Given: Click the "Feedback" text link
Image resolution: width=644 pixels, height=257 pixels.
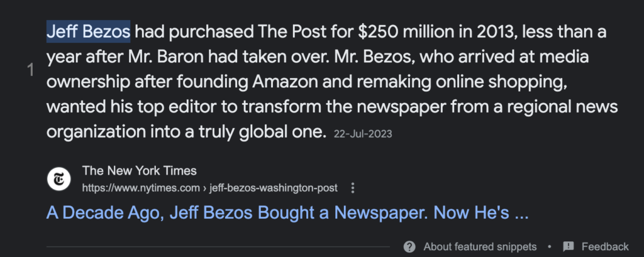Looking at the screenshot, I should point(604,247).
